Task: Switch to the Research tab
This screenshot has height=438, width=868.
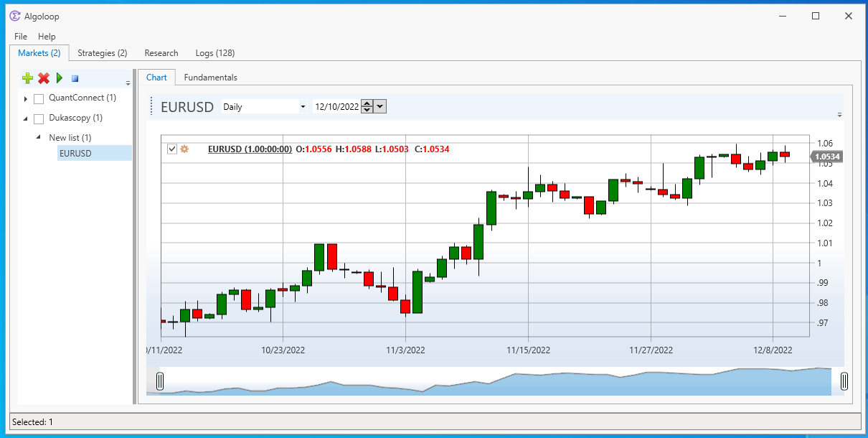Action: click(161, 53)
